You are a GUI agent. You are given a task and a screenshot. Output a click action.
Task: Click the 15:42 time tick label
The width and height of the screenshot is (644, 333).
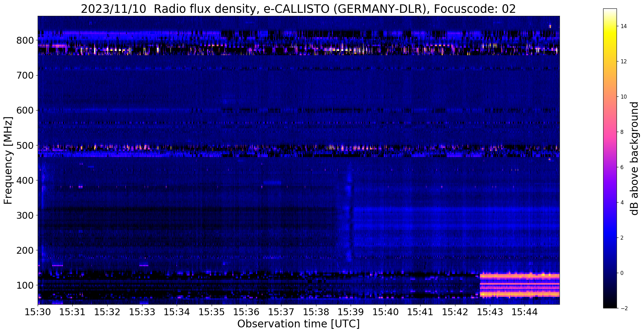pos(455,312)
